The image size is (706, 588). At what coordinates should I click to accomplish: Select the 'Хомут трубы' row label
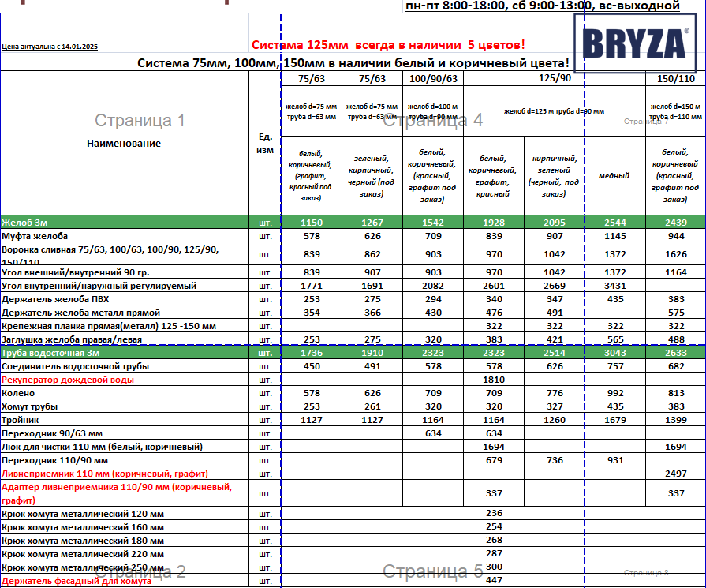(30, 406)
